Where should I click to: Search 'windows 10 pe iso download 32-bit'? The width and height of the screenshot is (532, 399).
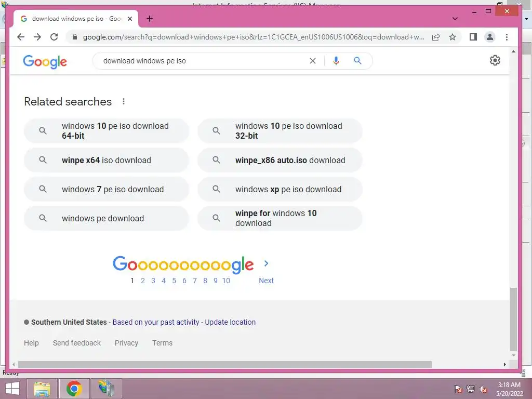pos(280,130)
